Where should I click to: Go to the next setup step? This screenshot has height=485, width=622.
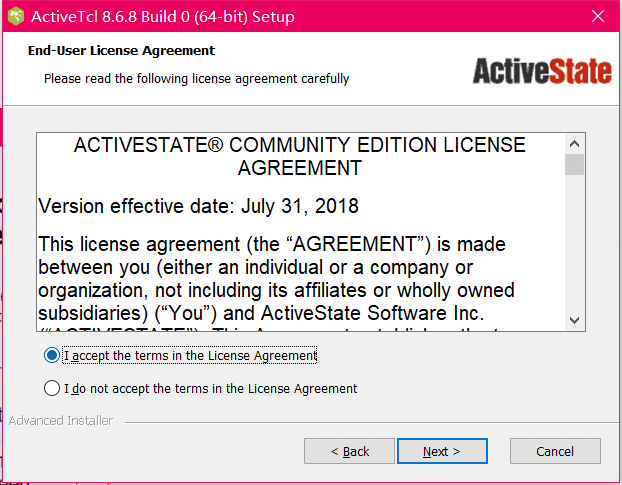(442, 451)
